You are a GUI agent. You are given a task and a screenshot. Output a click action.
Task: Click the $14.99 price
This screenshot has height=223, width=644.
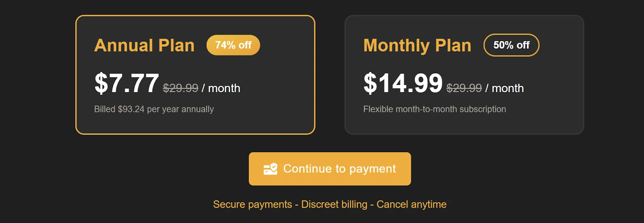(x=403, y=83)
